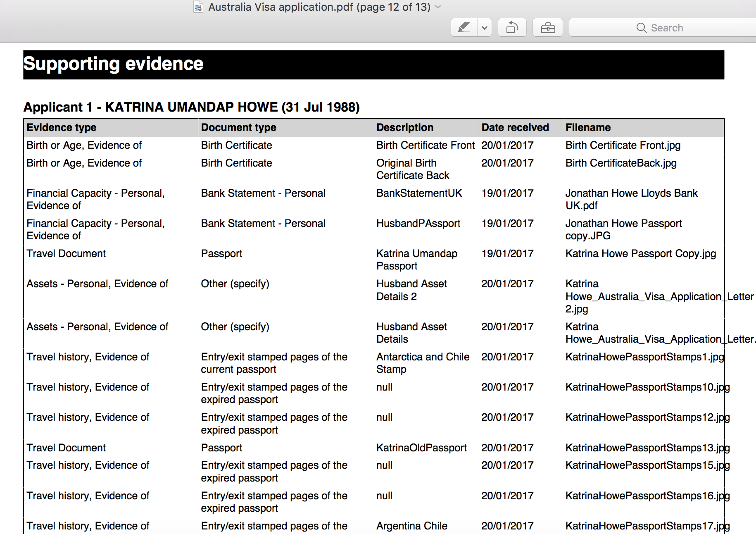Click null description in PassportStamps16 row

click(384, 496)
